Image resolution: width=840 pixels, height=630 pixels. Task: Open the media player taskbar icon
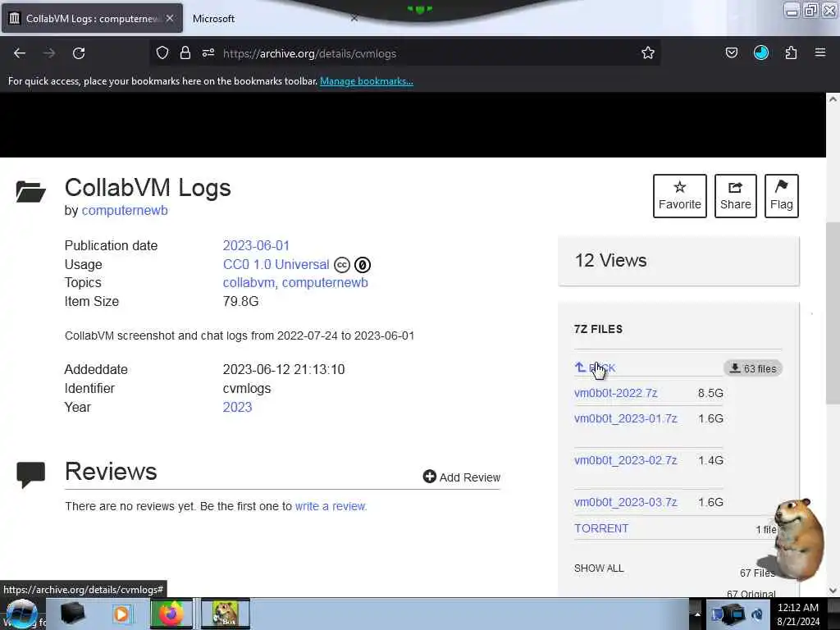[121, 614]
